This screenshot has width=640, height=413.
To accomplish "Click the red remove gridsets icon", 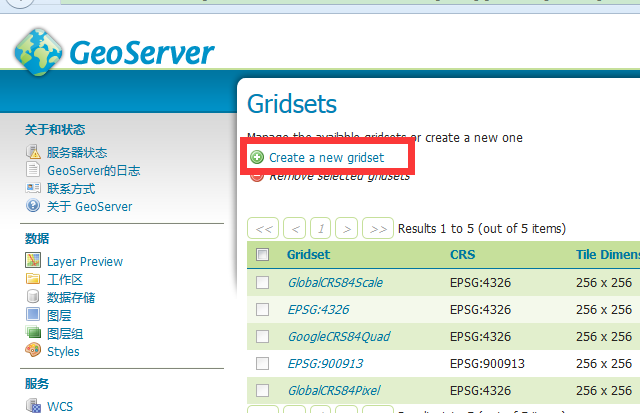I will click(x=257, y=176).
